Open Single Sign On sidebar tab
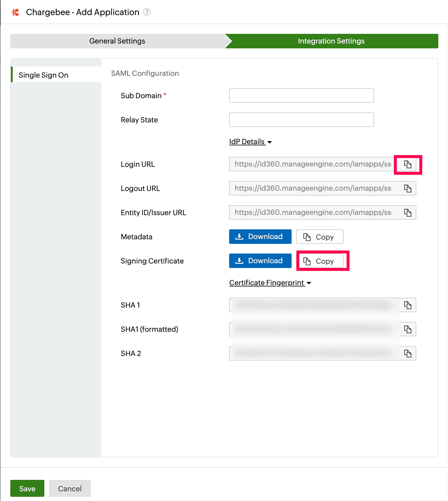 (x=56, y=75)
